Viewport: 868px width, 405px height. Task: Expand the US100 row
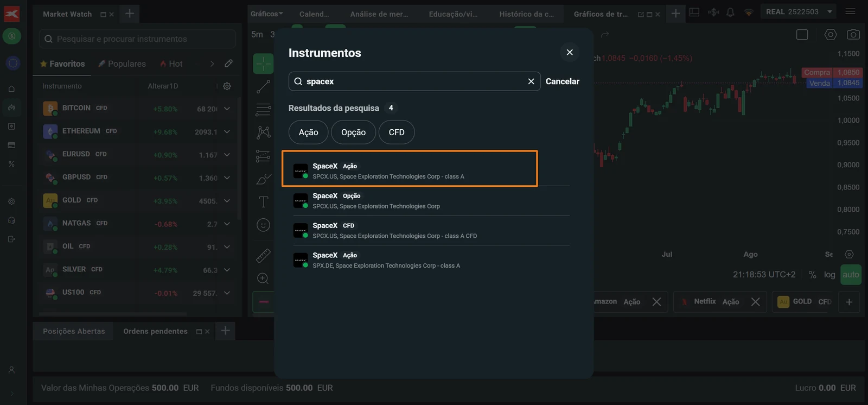coord(227,293)
